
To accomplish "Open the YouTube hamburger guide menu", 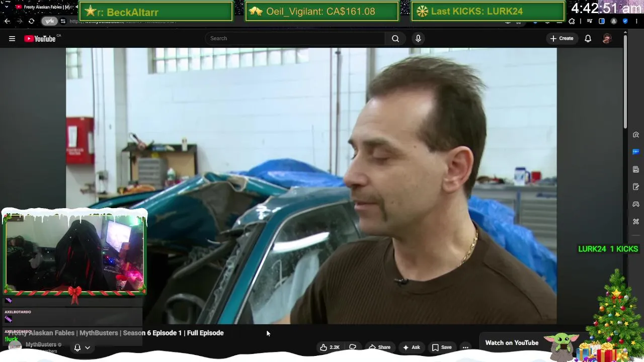I will click(12, 39).
